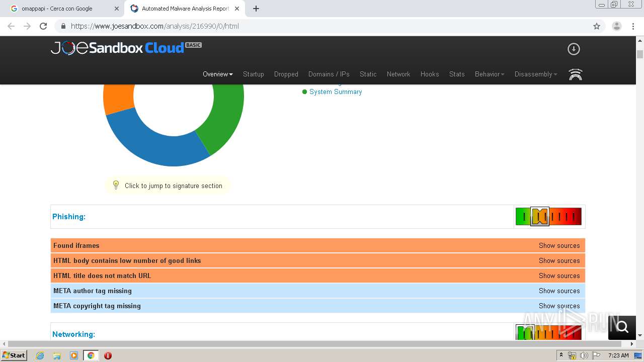This screenshot has width=644, height=362.
Task: Show sources for META author tag missing
Action: [x=559, y=291]
